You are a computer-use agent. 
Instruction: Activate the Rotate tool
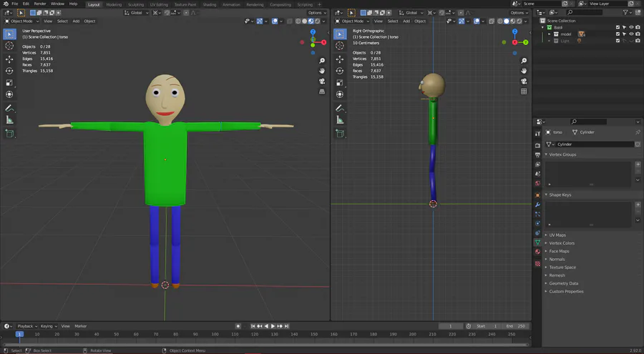point(9,71)
